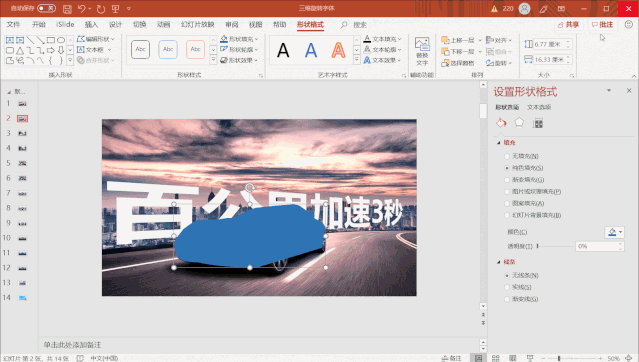Click the Undo arrow icon
The height and width of the screenshot is (362, 639).
[82, 9]
